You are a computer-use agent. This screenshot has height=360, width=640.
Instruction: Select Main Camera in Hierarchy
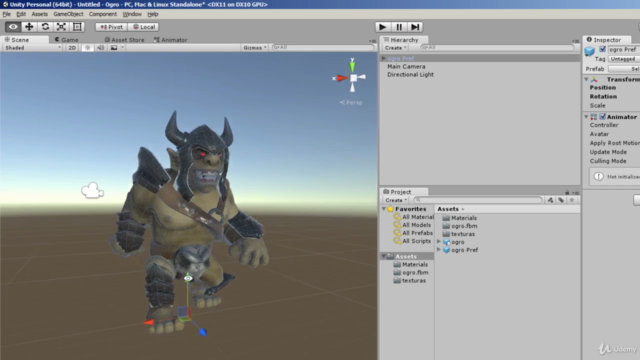click(406, 67)
